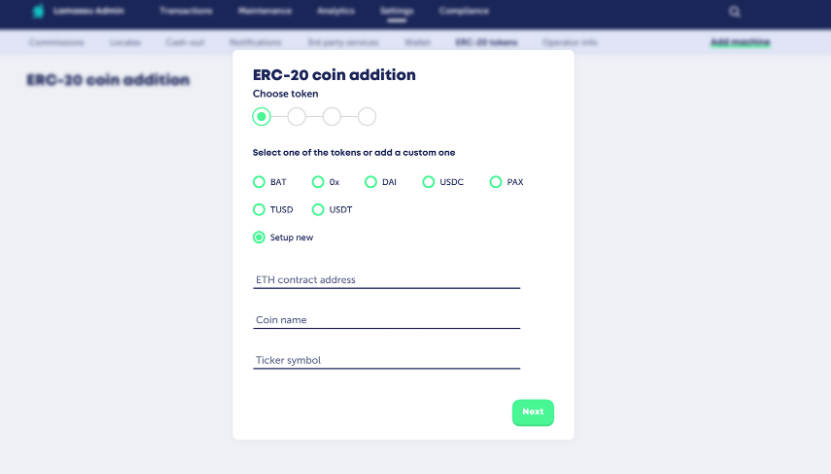
Task: Click the search magnifier icon
Action: pyautogui.click(x=734, y=12)
